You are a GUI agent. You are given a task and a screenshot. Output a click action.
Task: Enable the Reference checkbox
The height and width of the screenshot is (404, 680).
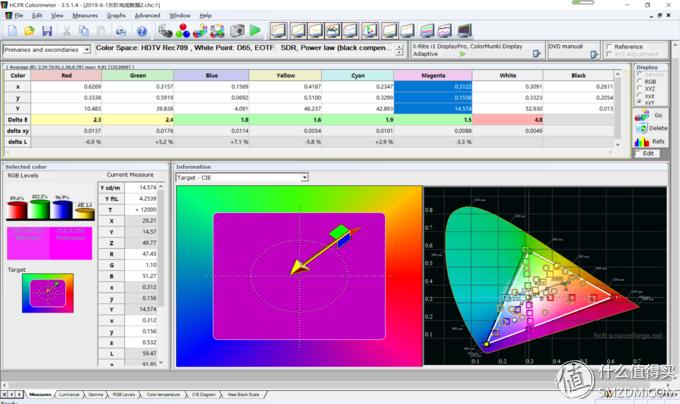[x=610, y=46]
